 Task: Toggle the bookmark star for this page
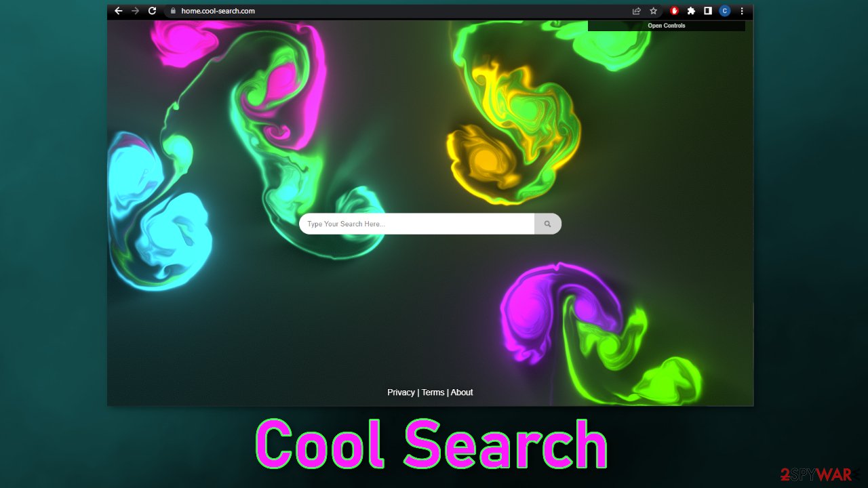tap(653, 11)
